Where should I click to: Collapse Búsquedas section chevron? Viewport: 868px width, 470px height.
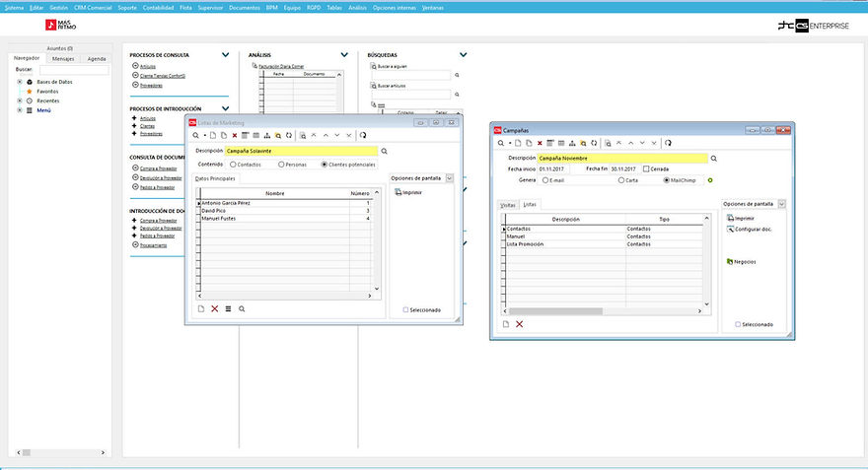point(464,55)
